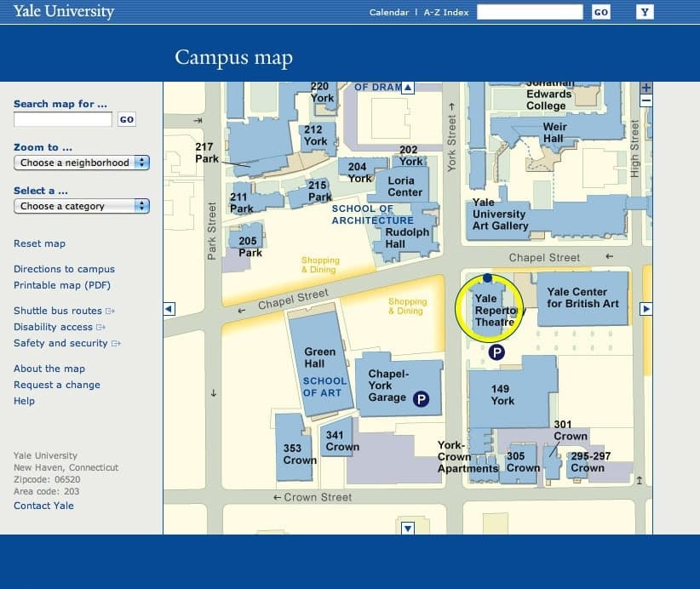Pan the map north with up arrow
The height and width of the screenshot is (589, 700).
click(408, 88)
